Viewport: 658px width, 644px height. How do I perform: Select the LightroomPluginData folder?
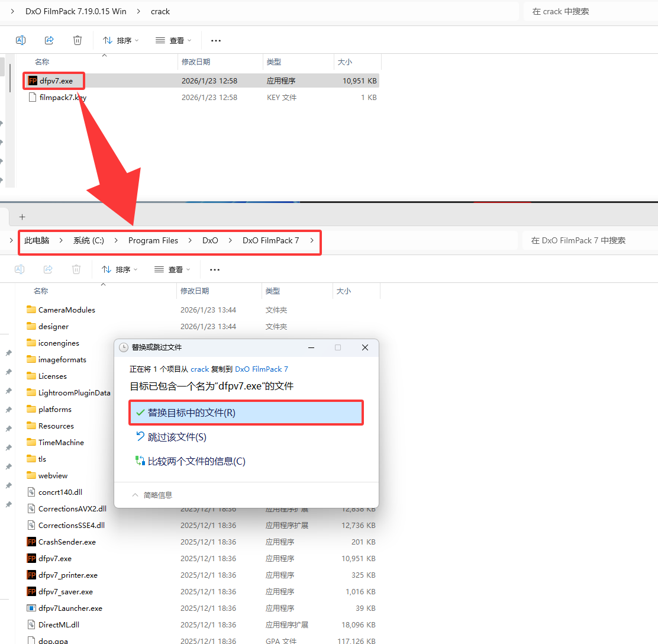pos(69,392)
